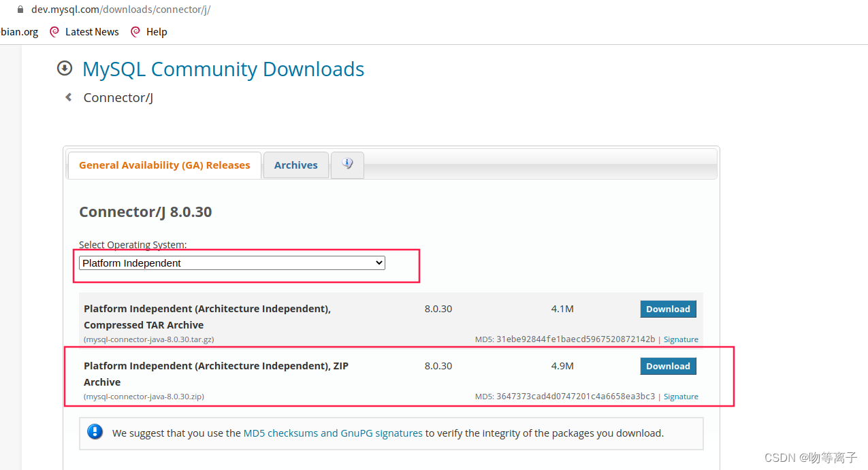Click filename mysql-connector-java-8.0.30.zip
The image size is (868, 470).
tap(144, 397)
